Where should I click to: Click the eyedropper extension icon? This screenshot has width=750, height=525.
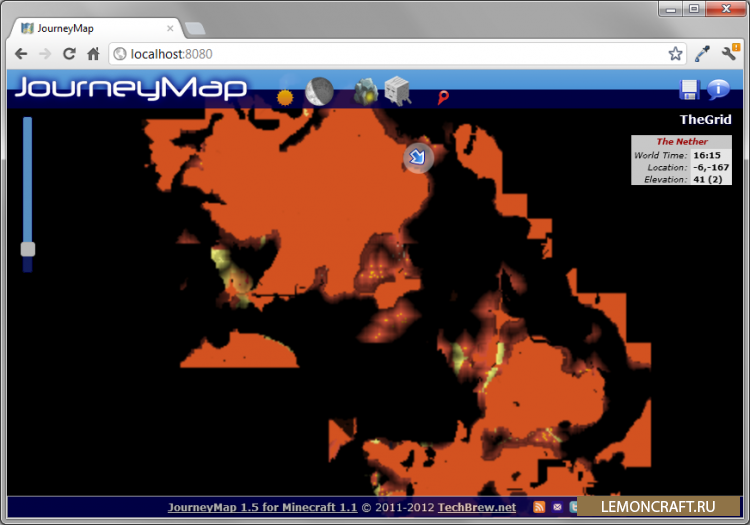point(703,54)
